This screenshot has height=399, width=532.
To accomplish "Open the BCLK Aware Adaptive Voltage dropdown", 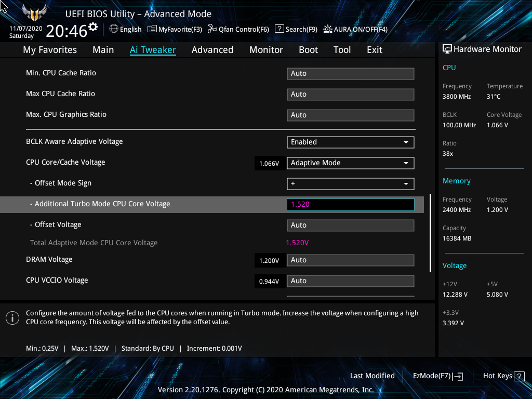I will 351,142.
